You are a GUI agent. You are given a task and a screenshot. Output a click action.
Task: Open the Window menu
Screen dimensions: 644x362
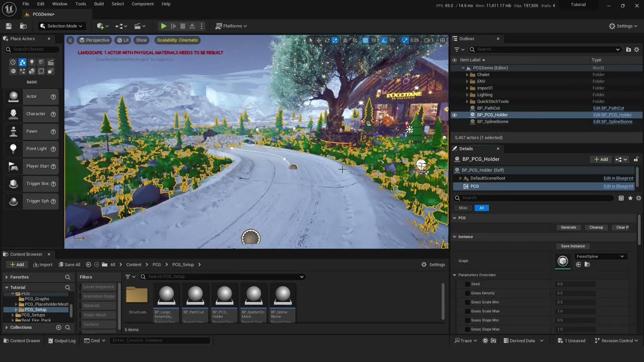(59, 4)
